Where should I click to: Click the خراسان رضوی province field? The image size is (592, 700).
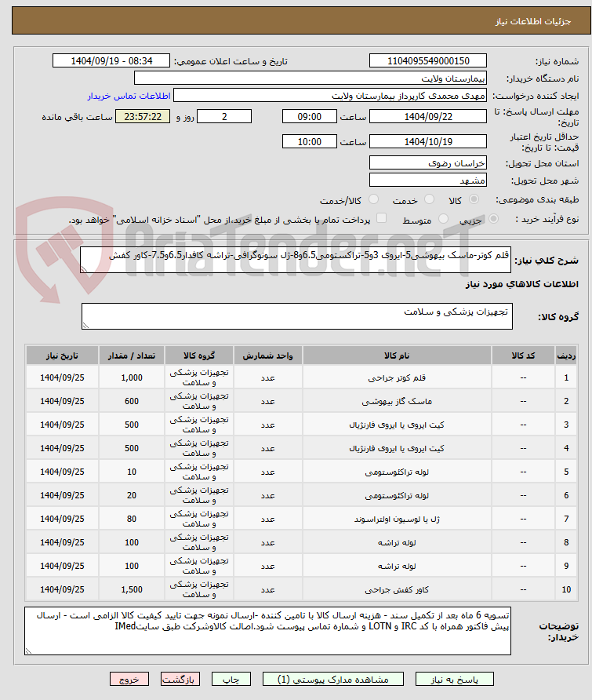(428, 162)
